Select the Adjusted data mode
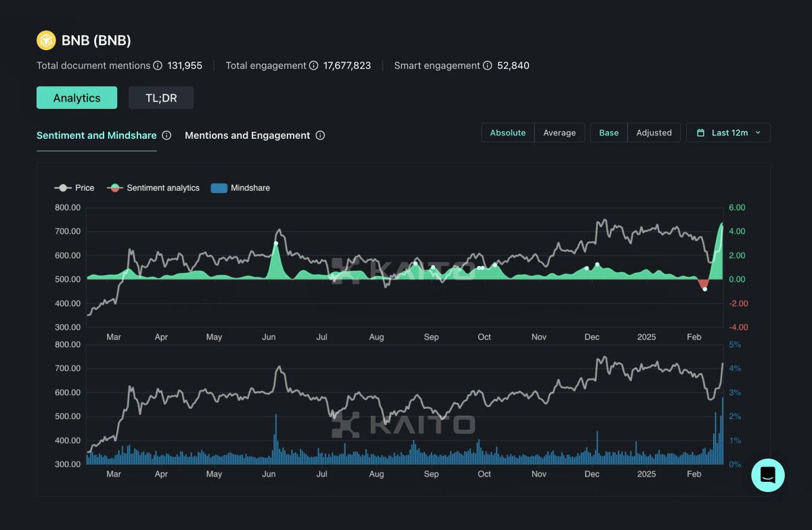Viewport: 812px width, 530px height. (654, 133)
